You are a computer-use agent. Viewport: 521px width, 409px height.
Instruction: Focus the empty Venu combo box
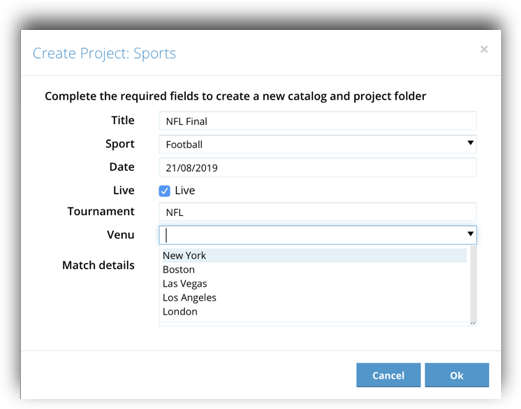click(x=318, y=235)
